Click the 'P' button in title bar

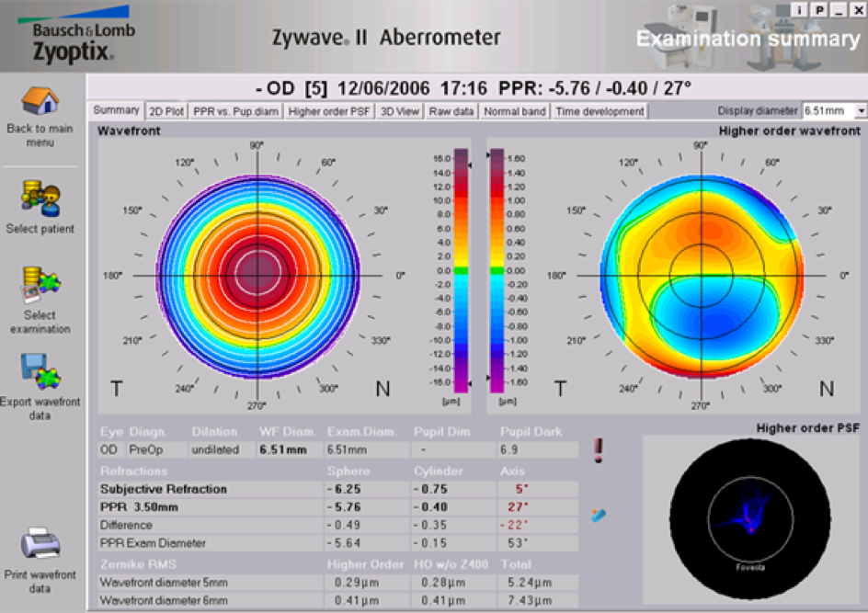coord(819,9)
